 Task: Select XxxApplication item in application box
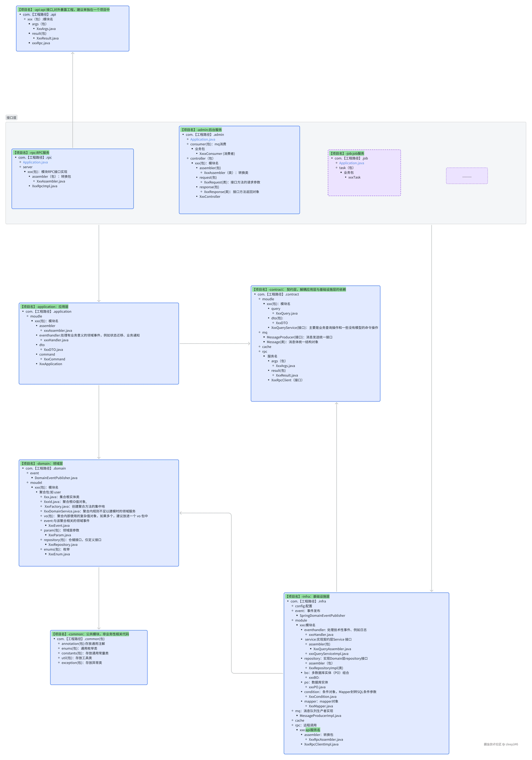[51, 364]
